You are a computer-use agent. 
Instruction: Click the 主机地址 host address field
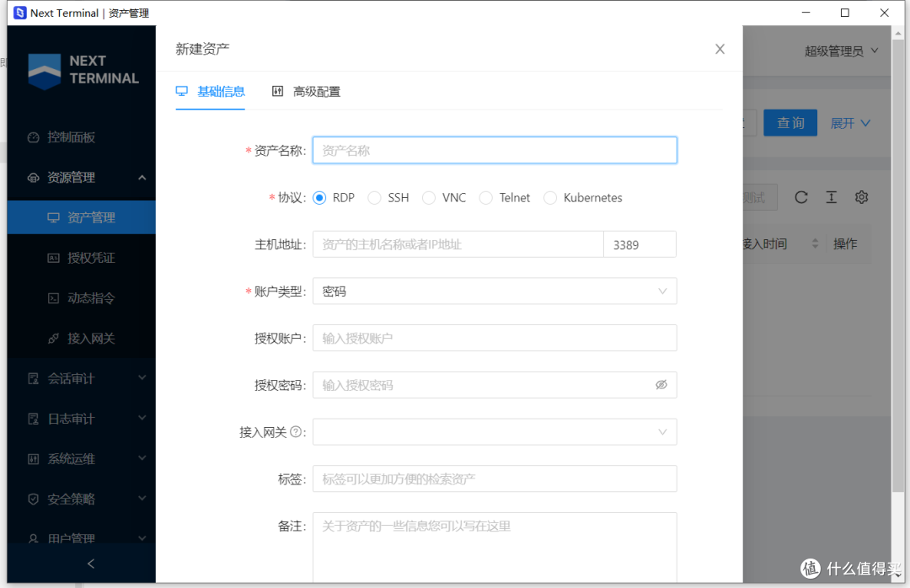(x=458, y=244)
